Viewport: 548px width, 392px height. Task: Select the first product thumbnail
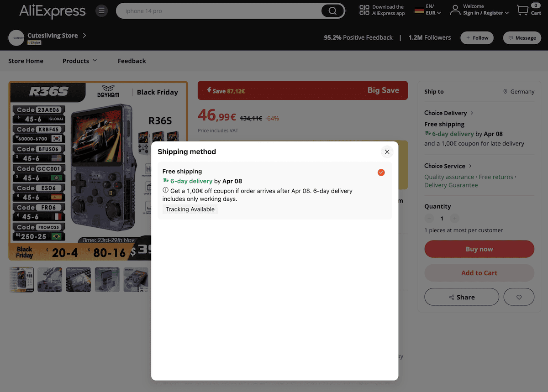click(21, 279)
